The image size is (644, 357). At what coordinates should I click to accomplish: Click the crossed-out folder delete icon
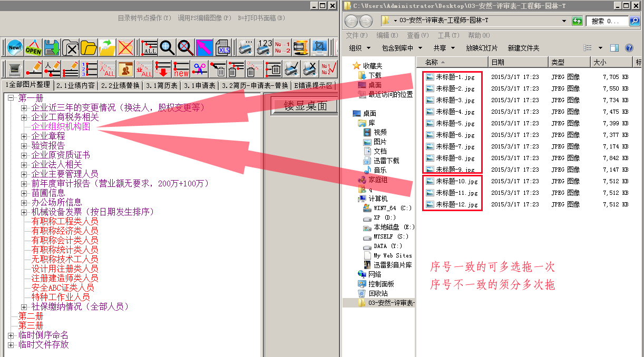pyautogui.click(x=125, y=48)
